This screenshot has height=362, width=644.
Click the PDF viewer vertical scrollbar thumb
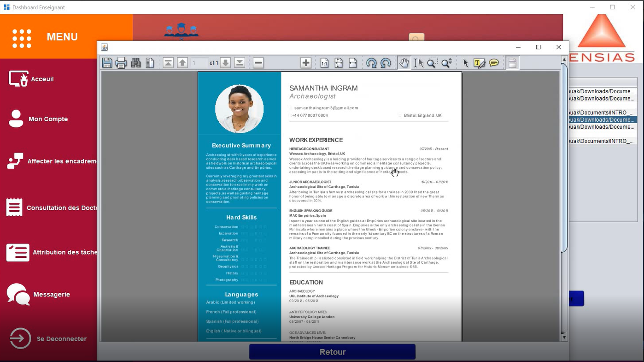[564, 158]
